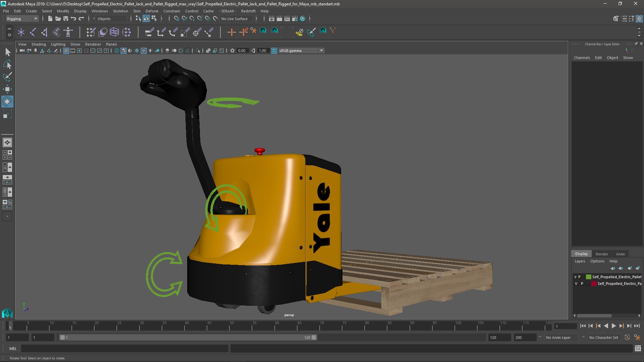Open animation preferences running-man icon
Image resolution: width=644 pixels, height=362 pixels.
[x=637, y=338]
